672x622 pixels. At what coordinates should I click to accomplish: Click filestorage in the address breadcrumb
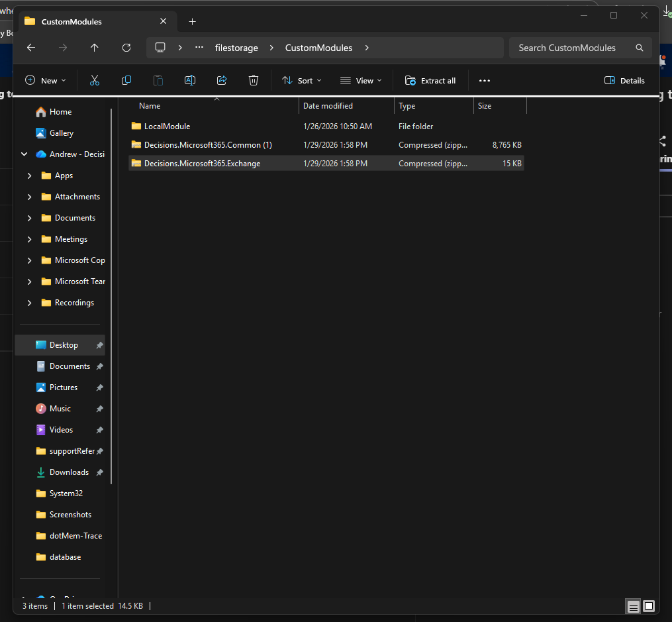[x=236, y=48]
